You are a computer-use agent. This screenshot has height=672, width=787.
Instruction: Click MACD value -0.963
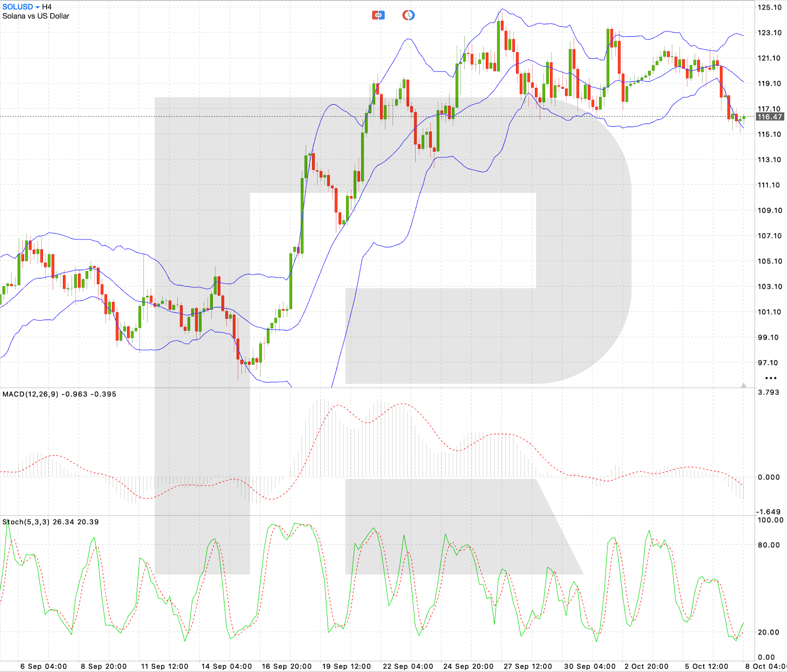[x=74, y=394]
